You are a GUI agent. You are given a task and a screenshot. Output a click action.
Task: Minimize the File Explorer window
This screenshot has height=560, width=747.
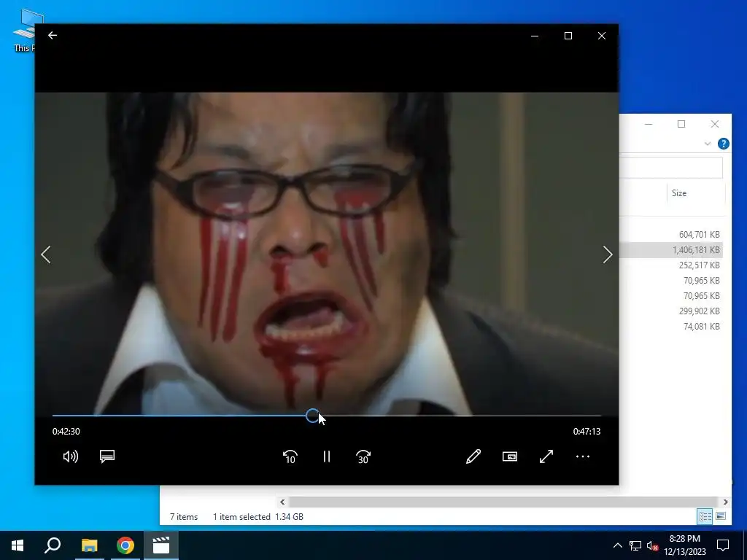coord(649,124)
